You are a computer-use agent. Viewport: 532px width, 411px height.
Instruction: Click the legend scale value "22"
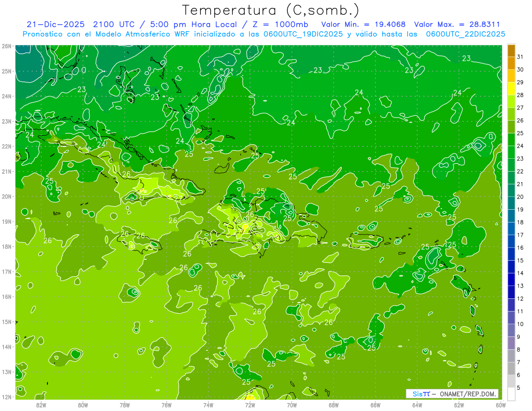520,172
